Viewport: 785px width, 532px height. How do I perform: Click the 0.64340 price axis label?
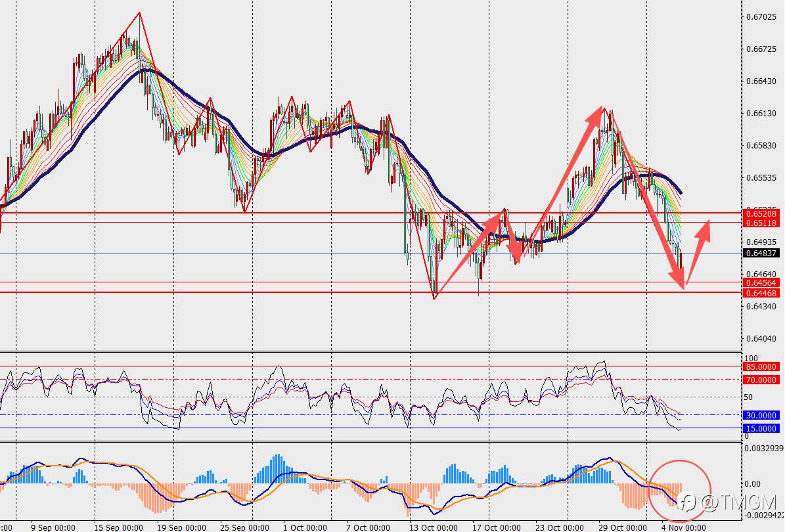[761, 306]
